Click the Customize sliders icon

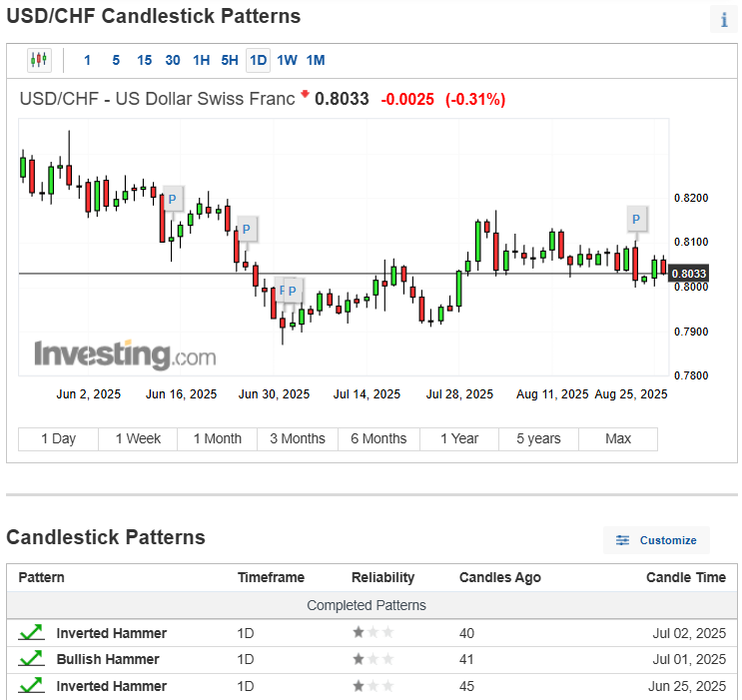click(623, 540)
